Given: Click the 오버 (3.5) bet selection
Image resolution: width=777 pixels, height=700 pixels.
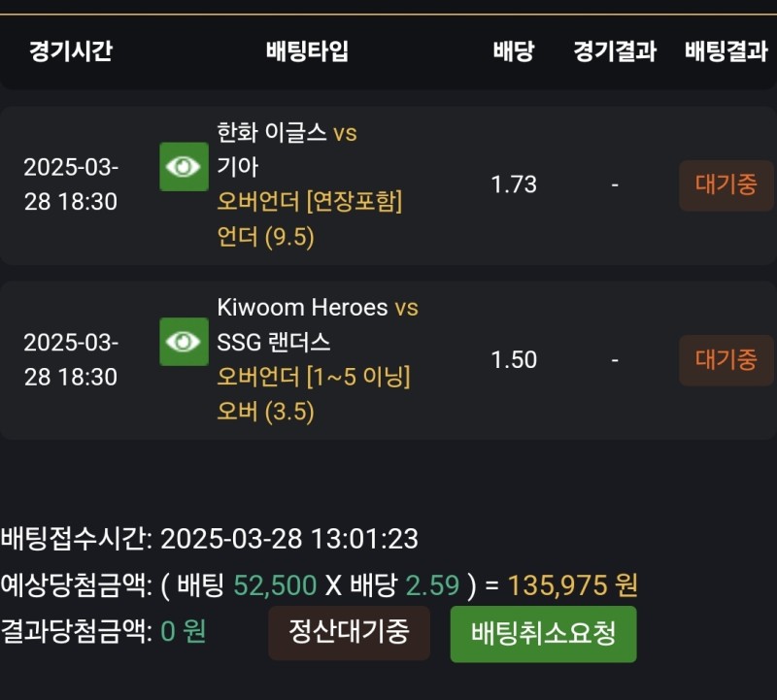Looking at the screenshot, I should click(266, 412).
